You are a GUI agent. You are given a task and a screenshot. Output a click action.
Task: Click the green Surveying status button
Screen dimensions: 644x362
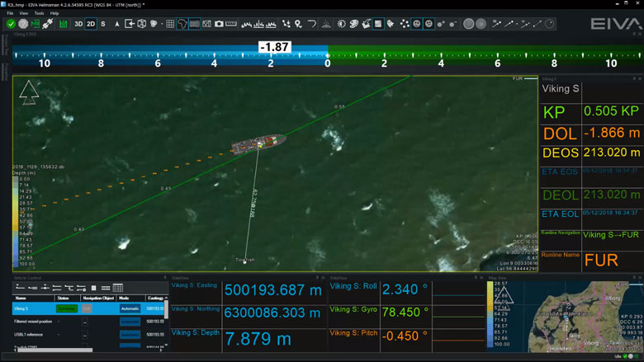(66, 308)
